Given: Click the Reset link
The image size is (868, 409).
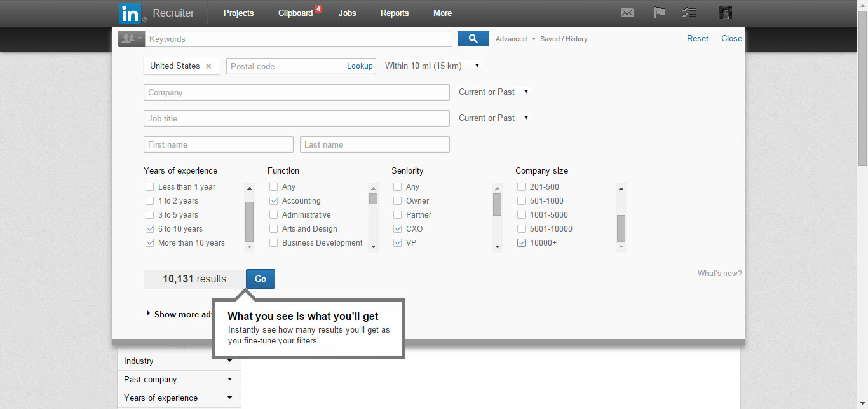Looking at the screenshot, I should pyautogui.click(x=697, y=39).
